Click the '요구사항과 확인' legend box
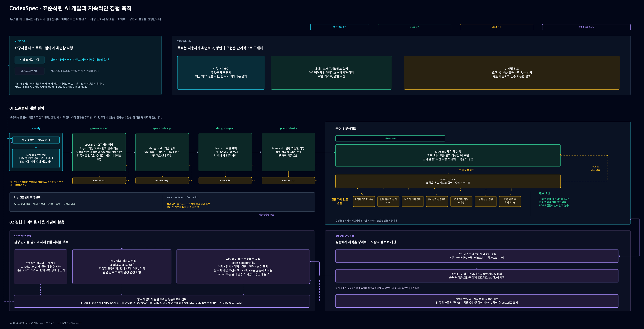644x329 pixels. (340, 27)
